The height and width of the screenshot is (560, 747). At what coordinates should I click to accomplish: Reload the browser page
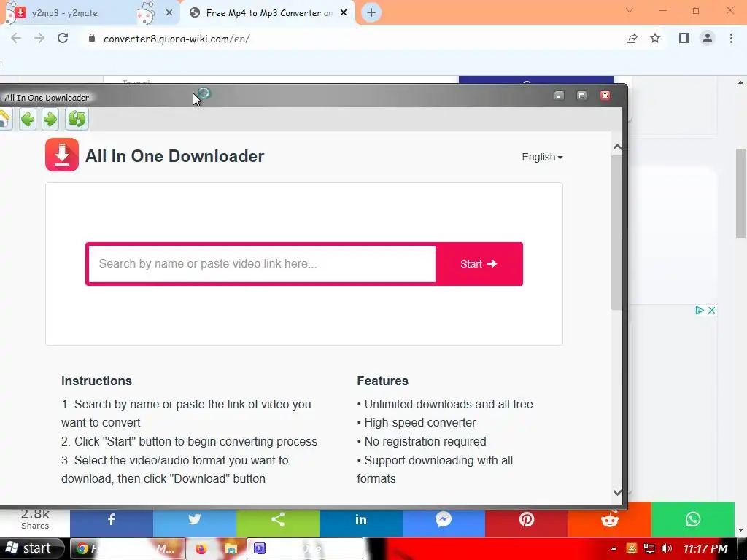tap(63, 38)
